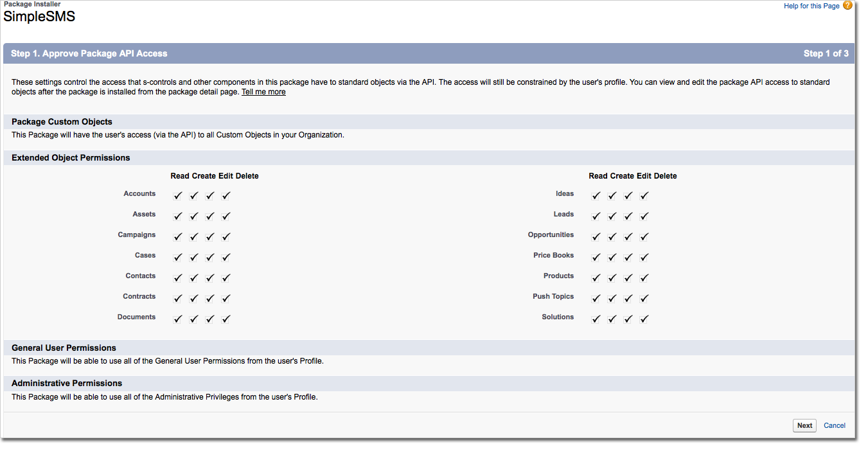
Task: Click the Opportunities row label
Action: [x=551, y=234]
